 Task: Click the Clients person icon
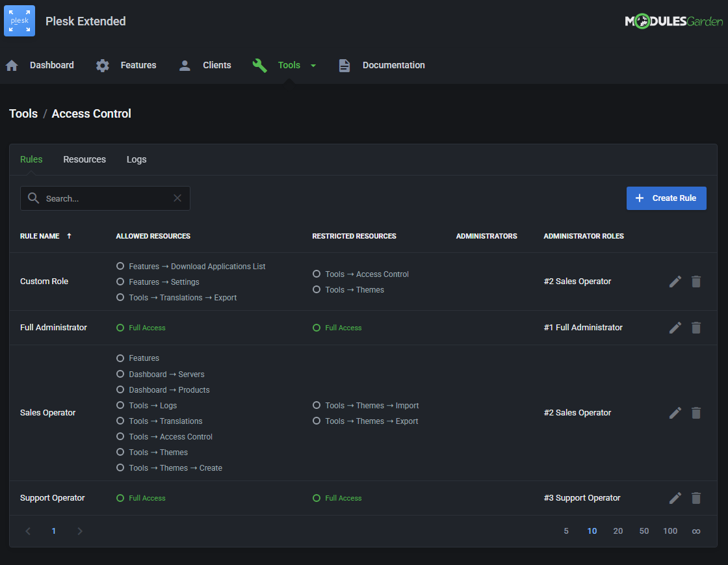coord(185,66)
